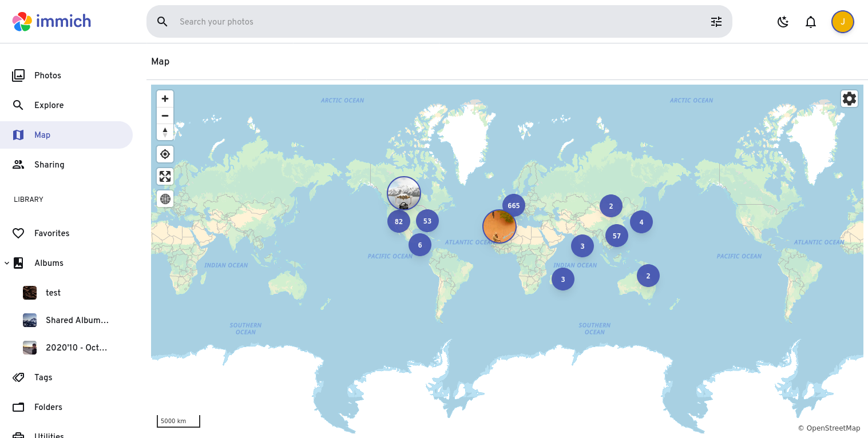Reset map bearing to north
This screenshot has width=868, height=438.
coord(165,132)
